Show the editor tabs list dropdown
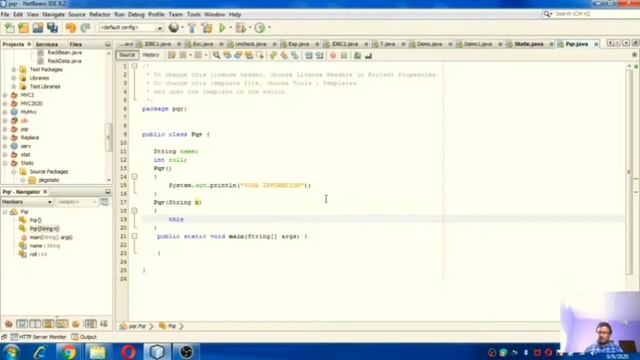The width and height of the screenshot is (640, 360). (x=626, y=43)
